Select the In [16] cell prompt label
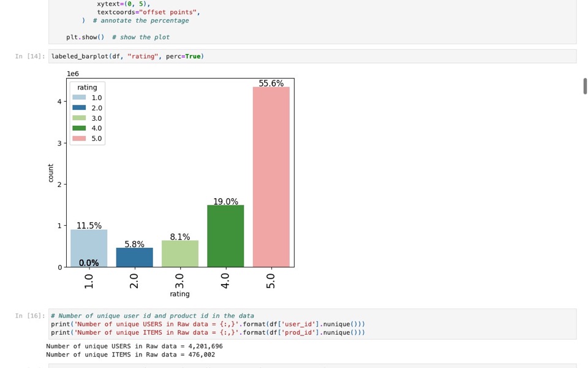The image size is (588, 368). (30, 316)
